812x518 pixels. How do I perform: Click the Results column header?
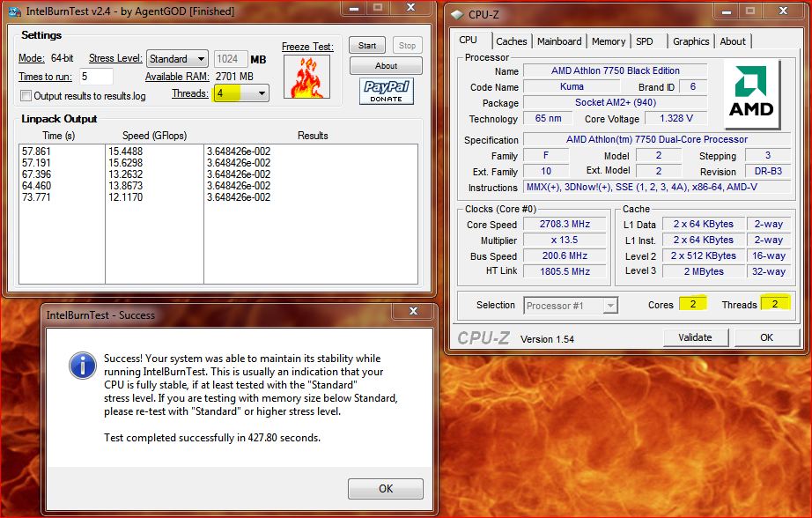(313, 136)
